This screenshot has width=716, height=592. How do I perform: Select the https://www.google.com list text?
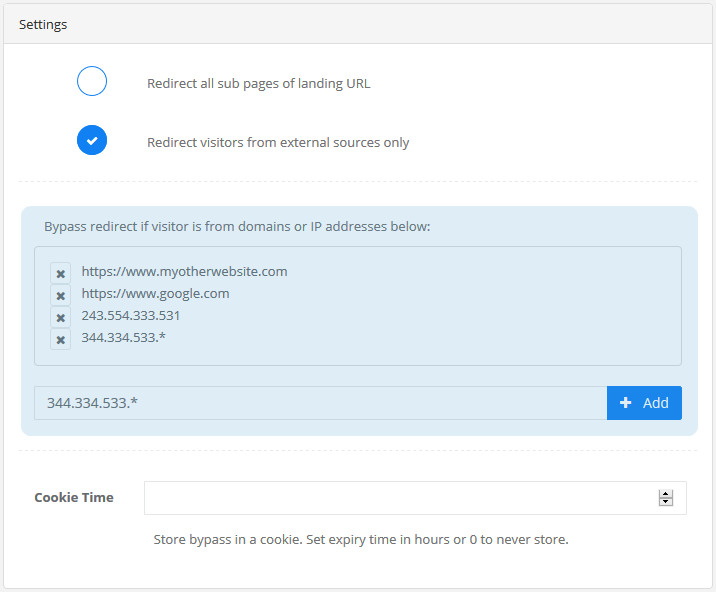point(155,293)
